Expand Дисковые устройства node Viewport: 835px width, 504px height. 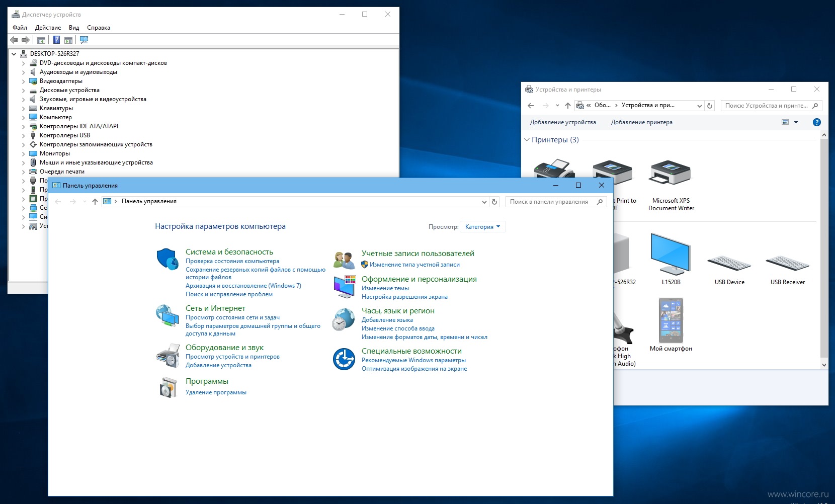click(x=23, y=91)
